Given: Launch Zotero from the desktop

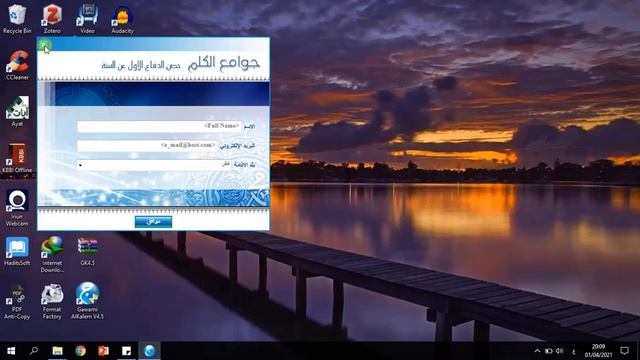Looking at the screenshot, I should pos(52,18).
